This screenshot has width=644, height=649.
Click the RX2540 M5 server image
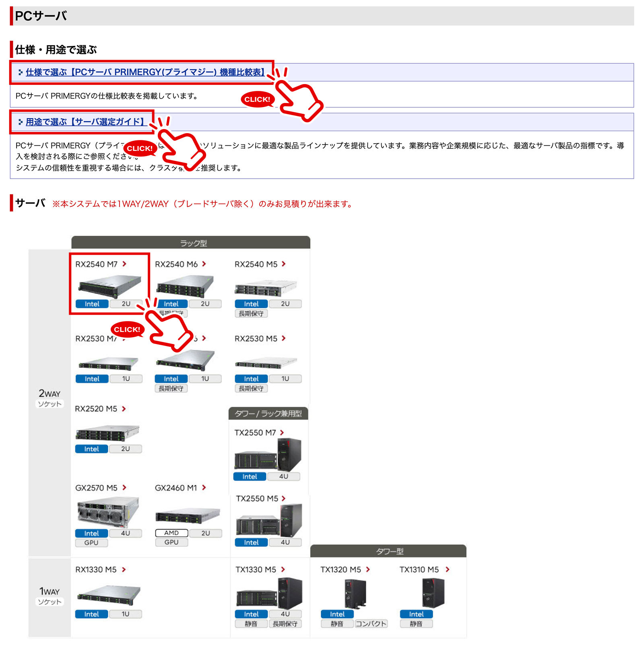pyautogui.click(x=266, y=288)
